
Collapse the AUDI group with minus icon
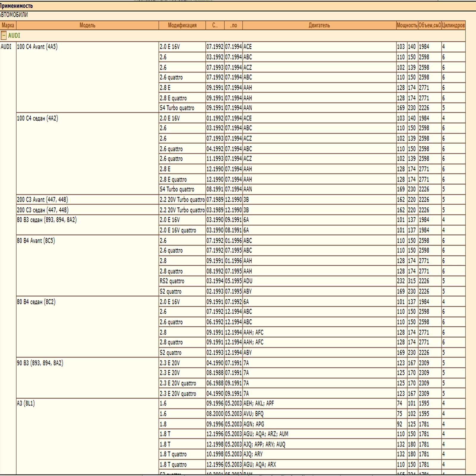(4, 36)
